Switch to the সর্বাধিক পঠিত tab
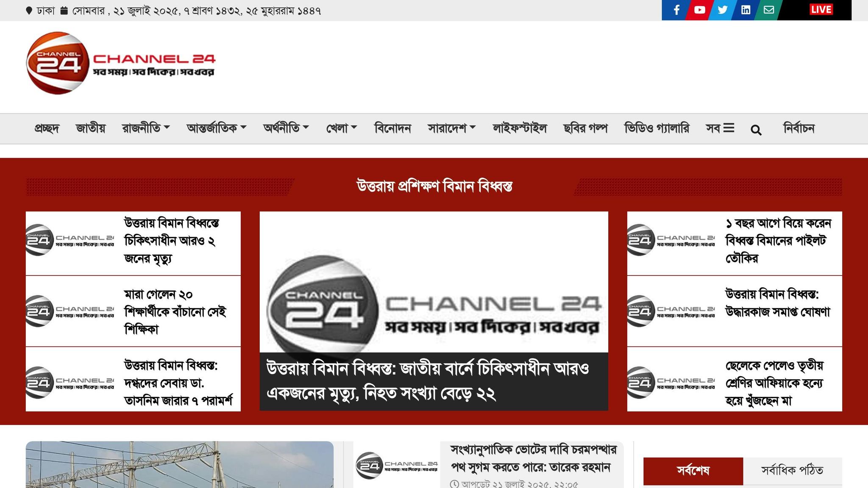Screen dimensions: 868x488 point(792,471)
